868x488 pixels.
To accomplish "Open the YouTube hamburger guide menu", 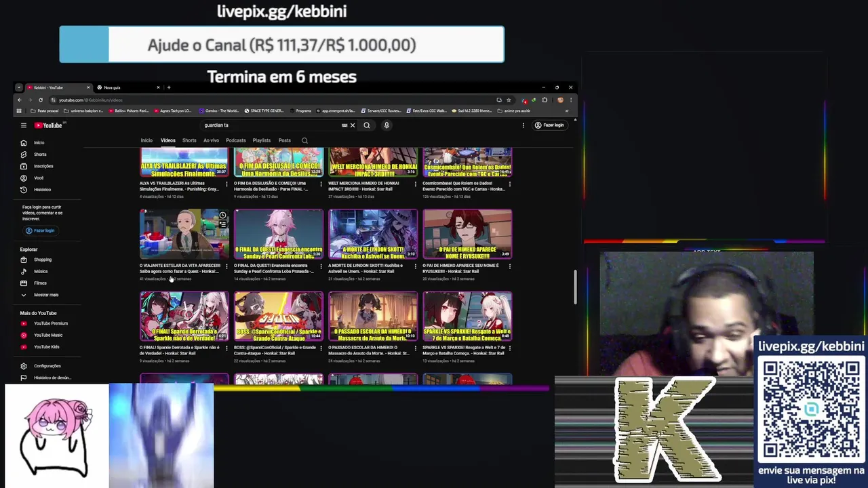I will click(x=23, y=125).
